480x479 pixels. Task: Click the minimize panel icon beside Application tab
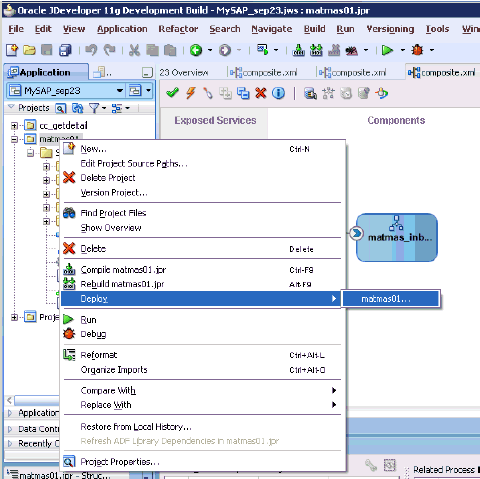coord(147,72)
